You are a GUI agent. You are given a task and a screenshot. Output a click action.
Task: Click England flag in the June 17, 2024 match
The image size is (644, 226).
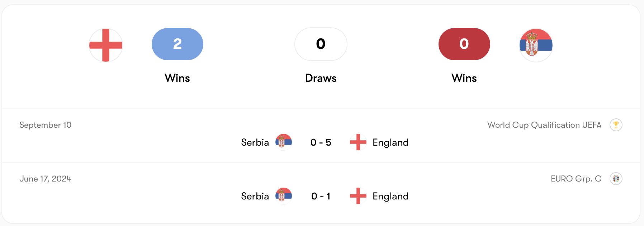[x=358, y=196]
